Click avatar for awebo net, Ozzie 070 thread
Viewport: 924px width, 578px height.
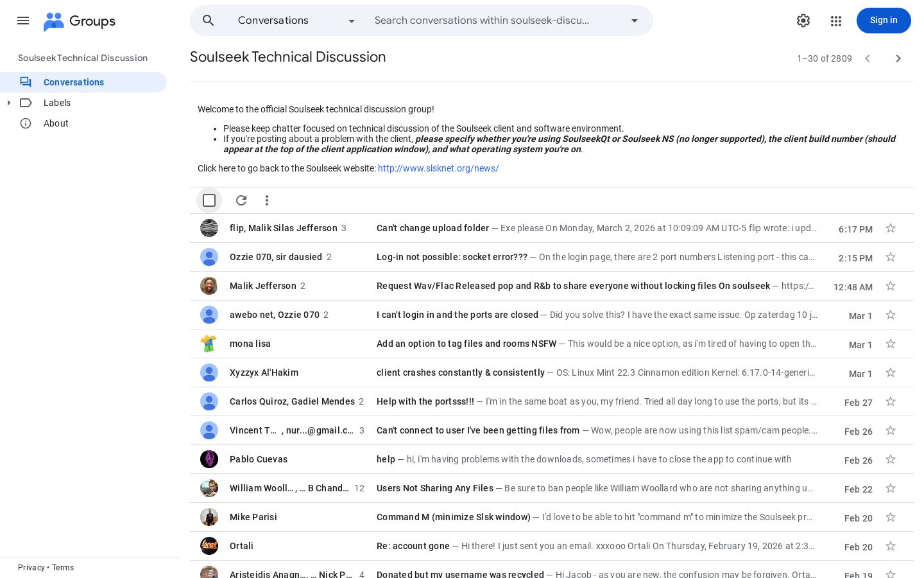coord(209,315)
